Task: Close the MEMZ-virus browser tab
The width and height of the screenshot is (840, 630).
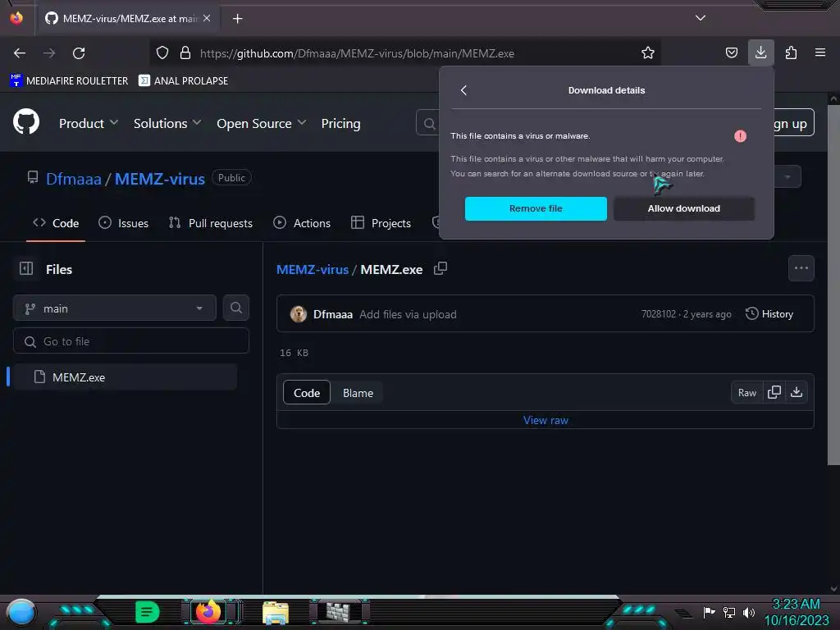Action: [x=207, y=18]
